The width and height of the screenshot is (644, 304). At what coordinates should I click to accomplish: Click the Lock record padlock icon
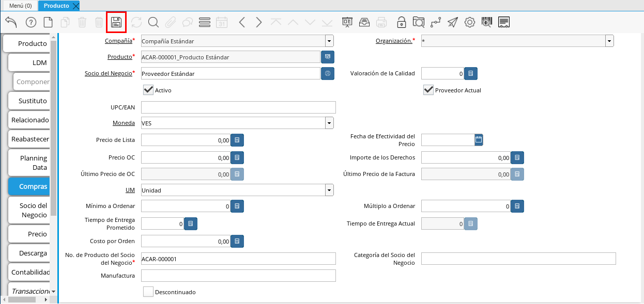tap(401, 22)
